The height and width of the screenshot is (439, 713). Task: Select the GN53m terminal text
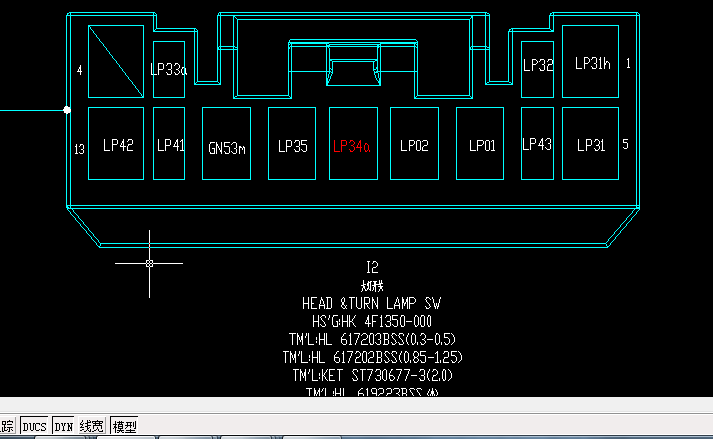[x=227, y=147]
